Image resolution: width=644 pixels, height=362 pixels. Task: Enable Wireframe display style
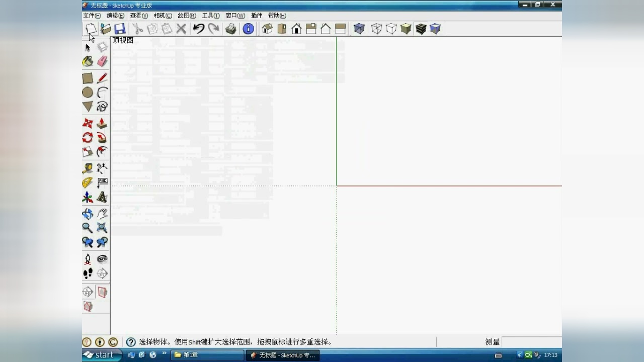(x=376, y=29)
